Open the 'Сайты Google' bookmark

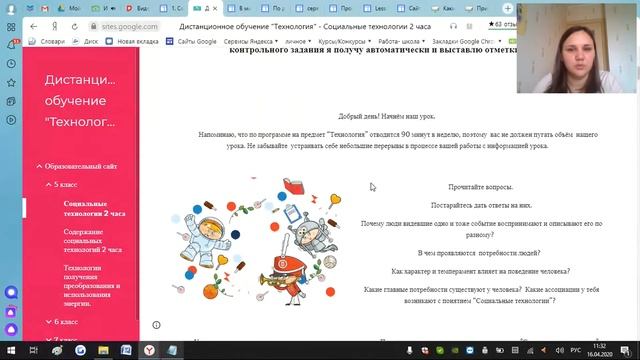tap(191, 41)
